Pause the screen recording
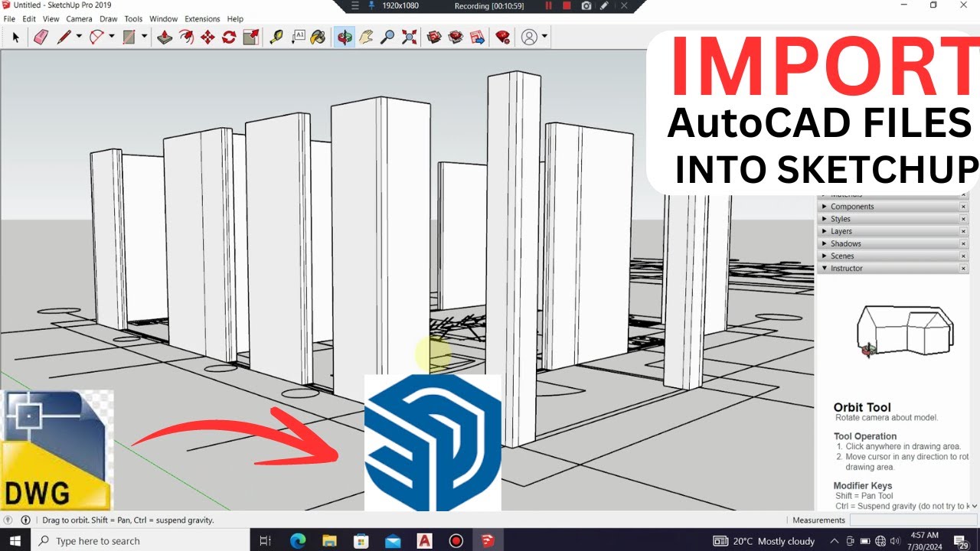 (548, 5)
